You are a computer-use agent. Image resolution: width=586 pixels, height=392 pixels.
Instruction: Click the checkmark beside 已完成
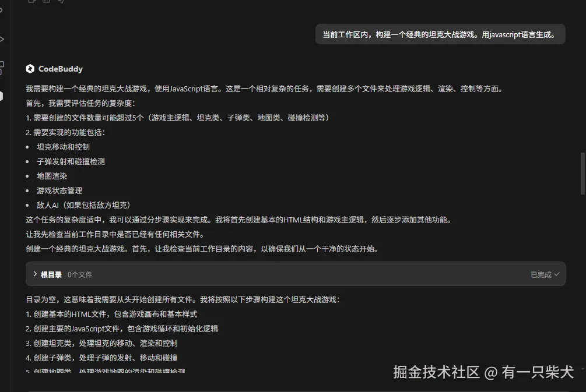pos(557,274)
